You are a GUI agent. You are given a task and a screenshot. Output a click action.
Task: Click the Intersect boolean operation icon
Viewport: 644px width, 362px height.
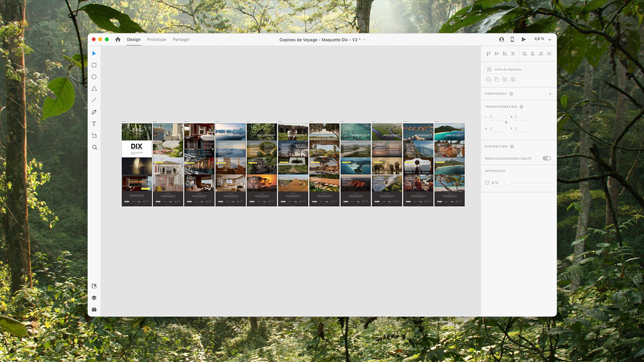(504, 80)
